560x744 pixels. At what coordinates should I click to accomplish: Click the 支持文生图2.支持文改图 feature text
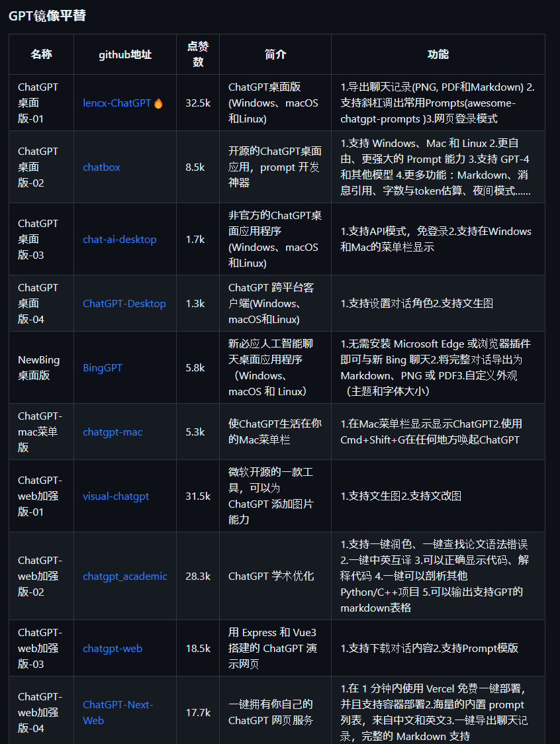(x=400, y=496)
